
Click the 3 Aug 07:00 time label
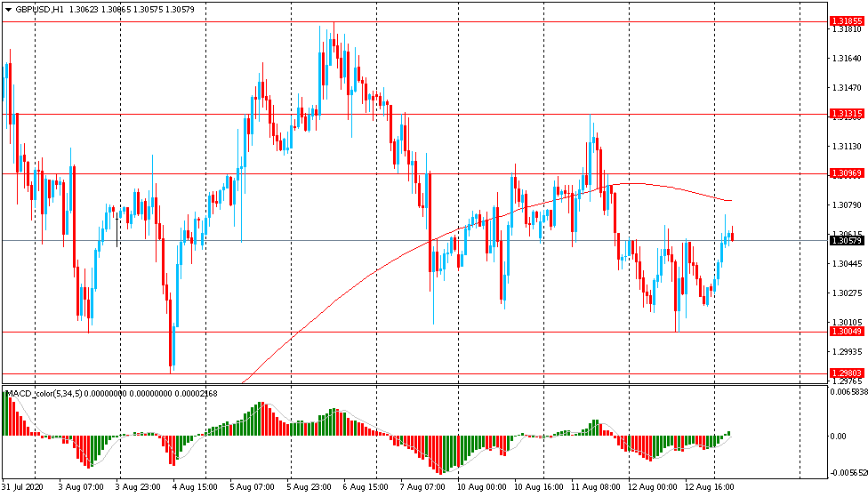click(81, 487)
